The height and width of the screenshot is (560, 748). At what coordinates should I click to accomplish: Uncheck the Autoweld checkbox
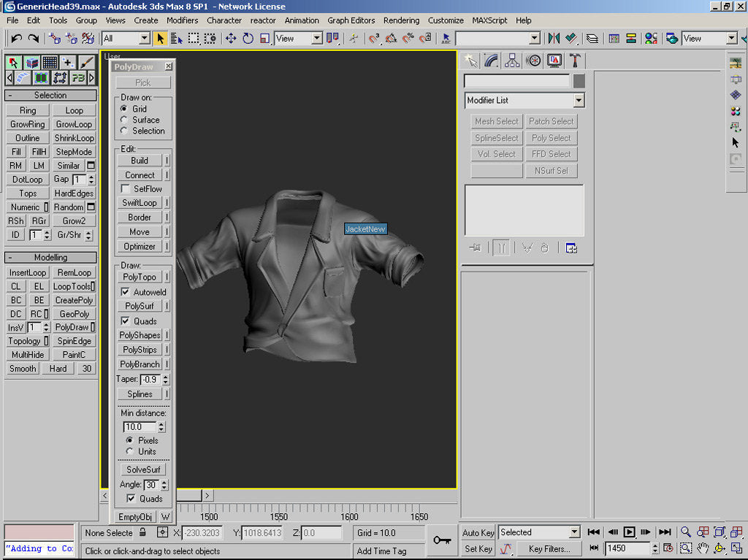click(x=126, y=292)
